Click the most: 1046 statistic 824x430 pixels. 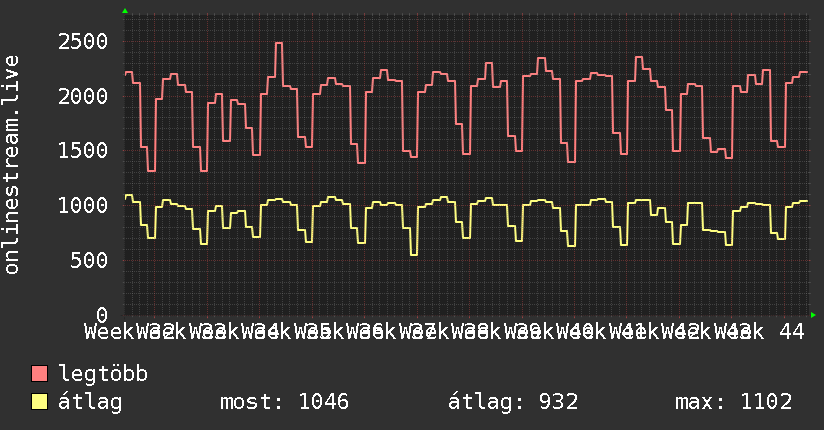(x=283, y=402)
